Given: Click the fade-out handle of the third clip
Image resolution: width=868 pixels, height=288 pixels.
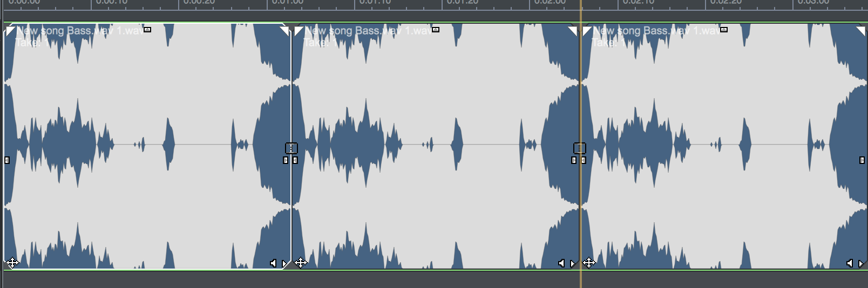Looking at the screenshot, I should coord(860,31).
